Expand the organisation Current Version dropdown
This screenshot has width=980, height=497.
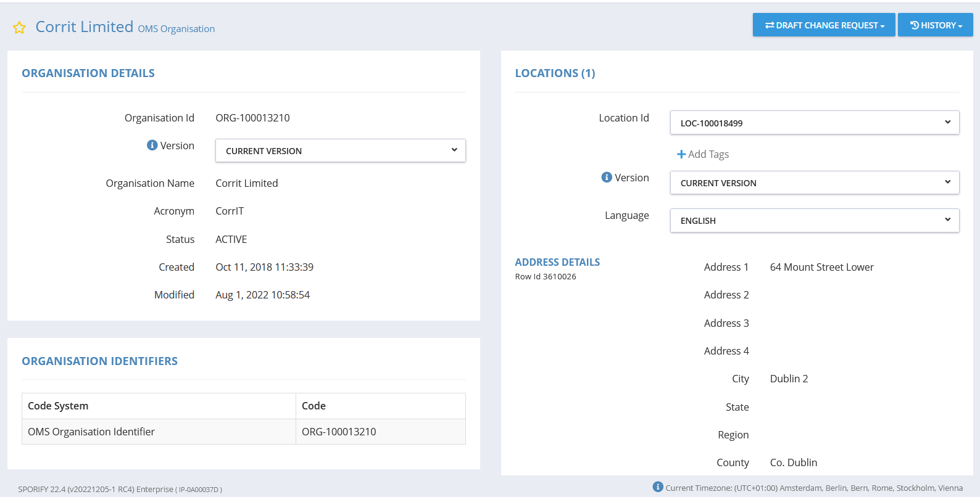pyautogui.click(x=340, y=150)
